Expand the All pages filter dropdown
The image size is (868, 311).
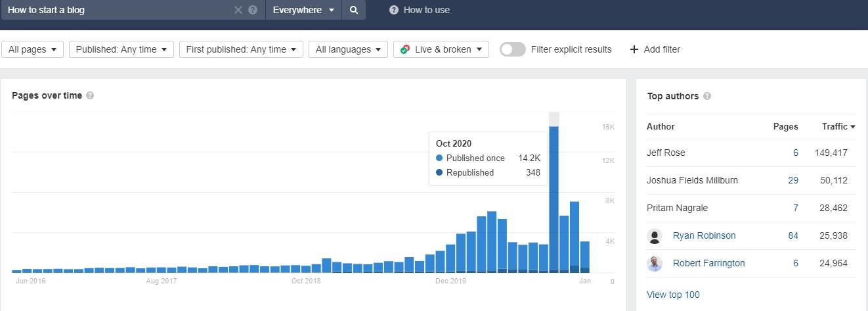[32, 49]
